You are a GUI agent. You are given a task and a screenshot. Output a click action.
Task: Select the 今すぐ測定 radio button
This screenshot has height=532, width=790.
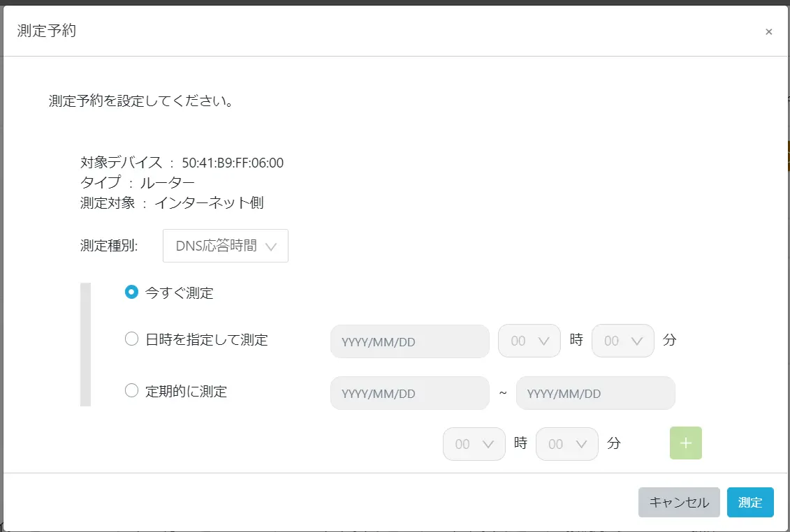pyautogui.click(x=131, y=293)
